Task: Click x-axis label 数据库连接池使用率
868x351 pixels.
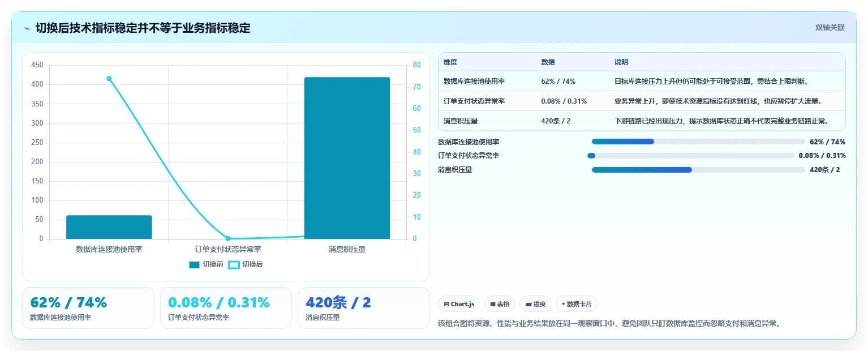Action: tap(109, 249)
